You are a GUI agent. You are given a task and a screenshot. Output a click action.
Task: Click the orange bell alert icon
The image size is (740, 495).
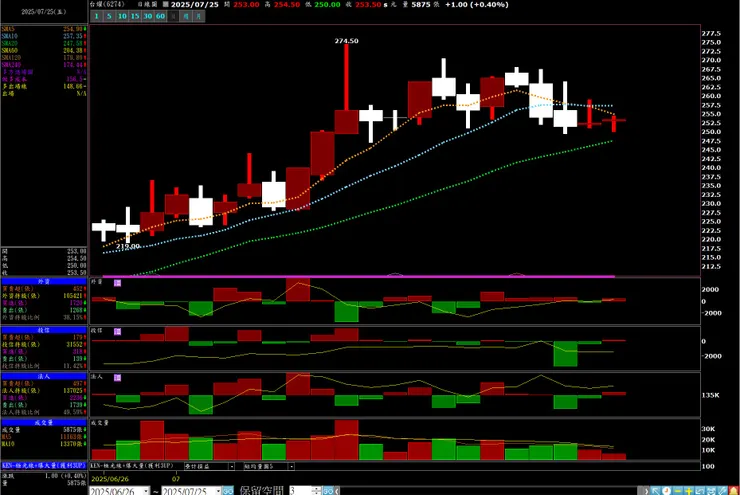733,491
